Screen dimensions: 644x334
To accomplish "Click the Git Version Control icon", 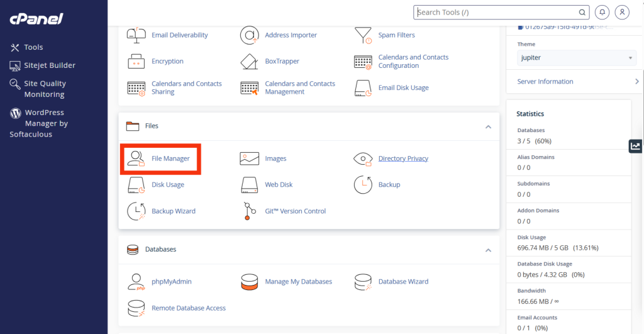I will 250,211.
